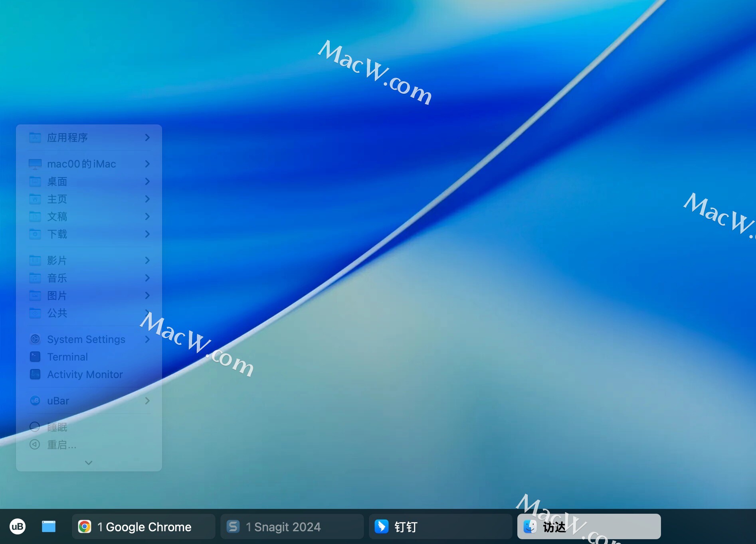Viewport: 756px width, 544px height.
Task: Click the 影片 folder icon
Action: (x=35, y=260)
